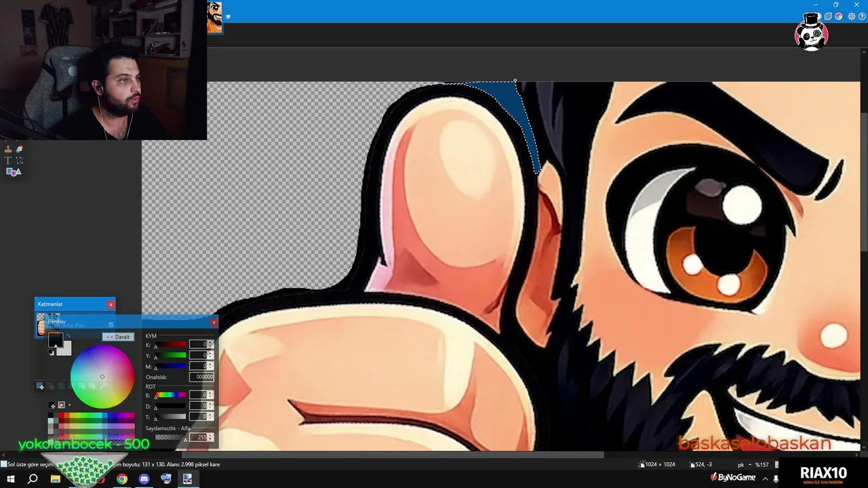The image size is (868, 488).
Task: Select the Line/Curve tool icon
Action: [19, 161]
